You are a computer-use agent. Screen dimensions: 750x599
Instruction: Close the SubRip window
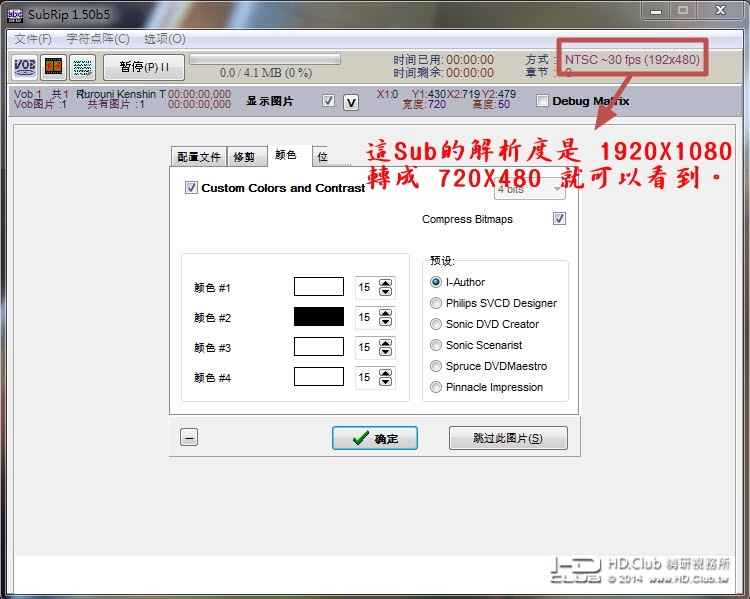[x=720, y=10]
